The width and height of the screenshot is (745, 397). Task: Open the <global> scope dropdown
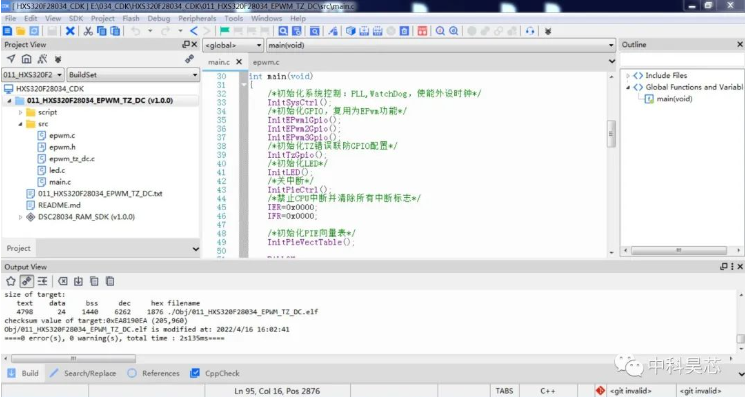[233, 45]
